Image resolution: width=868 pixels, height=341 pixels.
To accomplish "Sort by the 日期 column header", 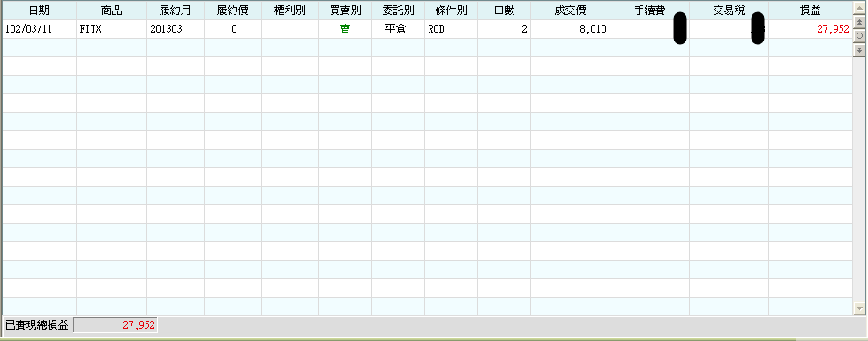I will (x=40, y=11).
